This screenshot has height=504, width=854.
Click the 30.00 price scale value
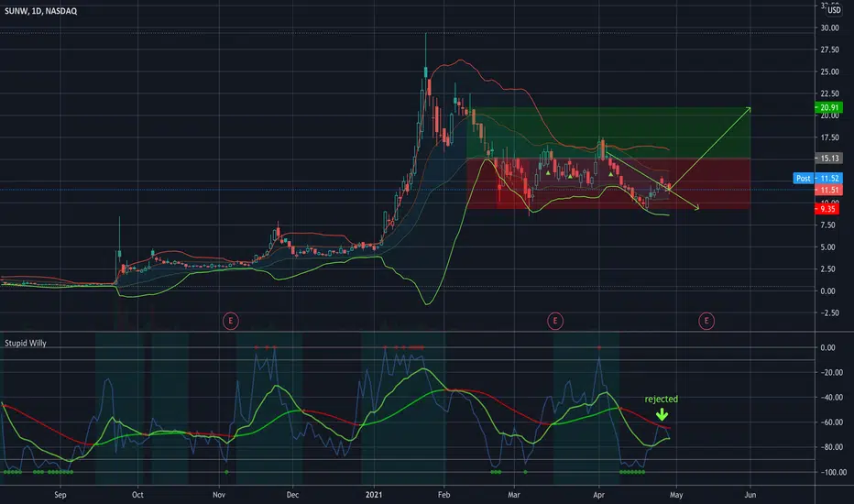tap(829, 27)
